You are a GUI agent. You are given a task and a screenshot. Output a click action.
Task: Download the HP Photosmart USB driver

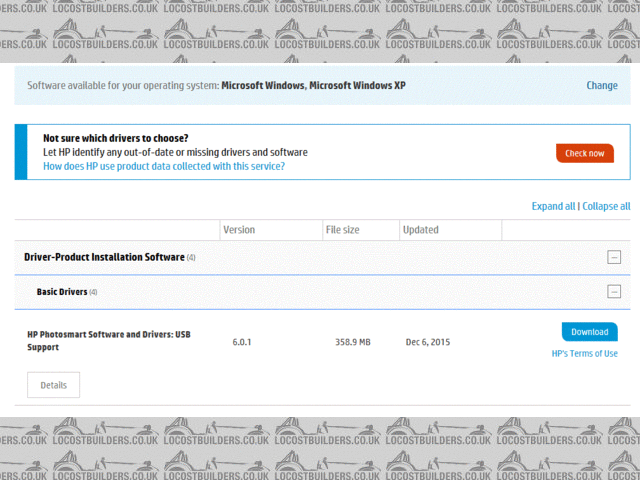point(589,332)
